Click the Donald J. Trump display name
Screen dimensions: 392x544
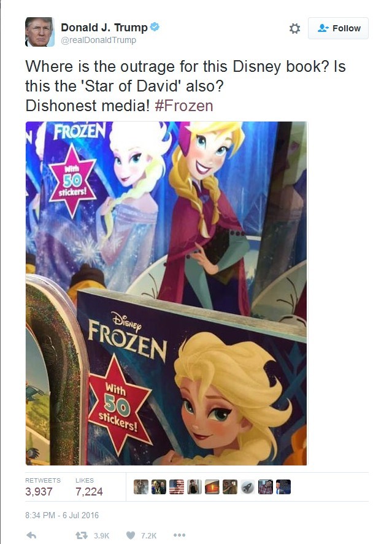[x=104, y=28]
